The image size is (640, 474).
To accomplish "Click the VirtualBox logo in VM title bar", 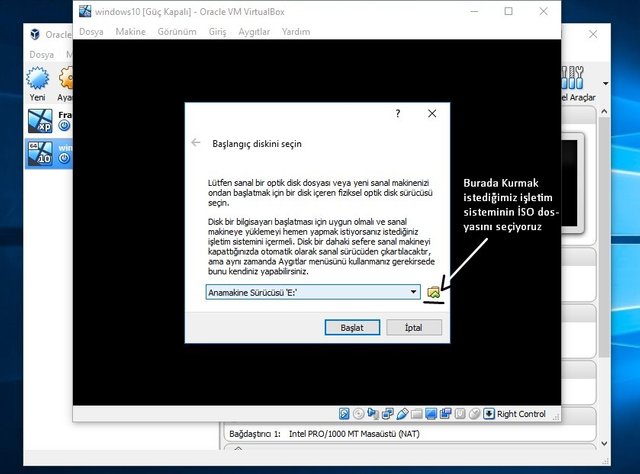I will pos(85,11).
